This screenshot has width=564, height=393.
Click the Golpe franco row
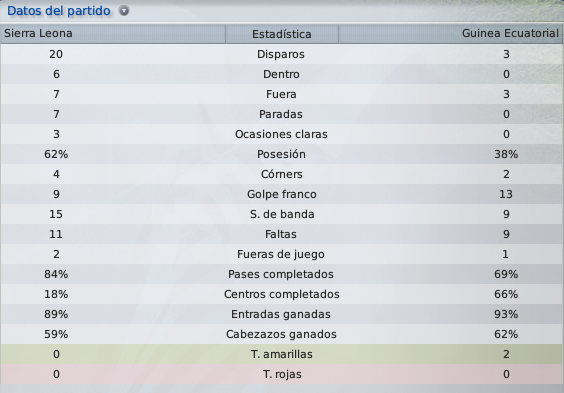click(282, 194)
